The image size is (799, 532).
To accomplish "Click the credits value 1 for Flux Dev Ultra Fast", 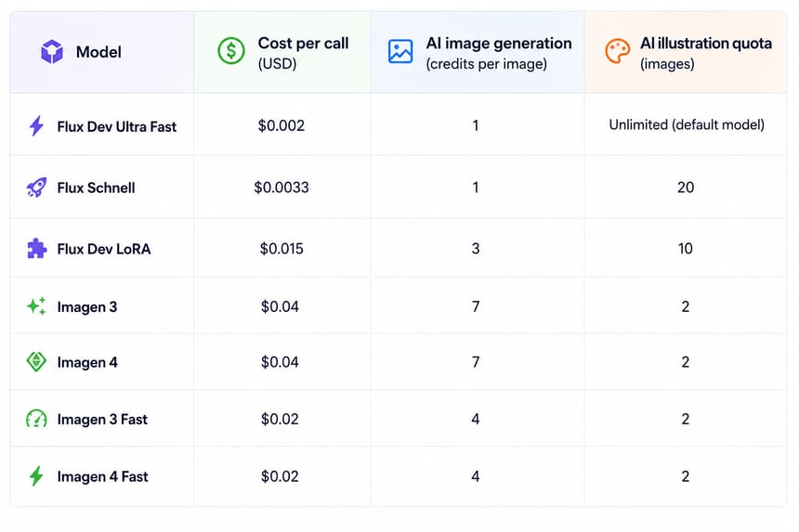I will tap(476, 125).
